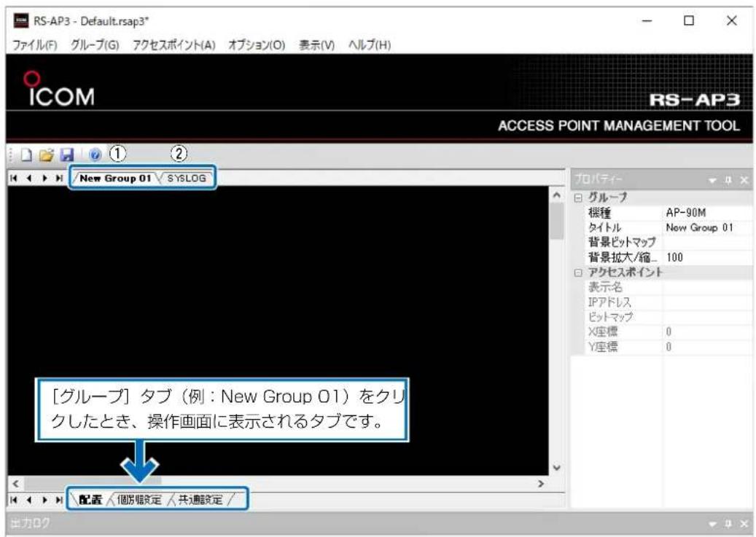Go to previous bottom sheet tab arrow
The image size is (756, 537).
[x=29, y=500]
